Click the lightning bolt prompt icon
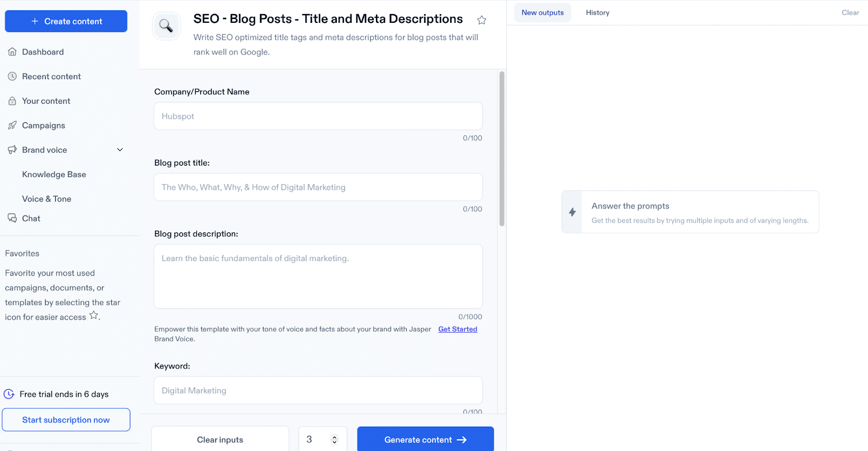Viewport: 868px width, 451px height. [572, 212]
